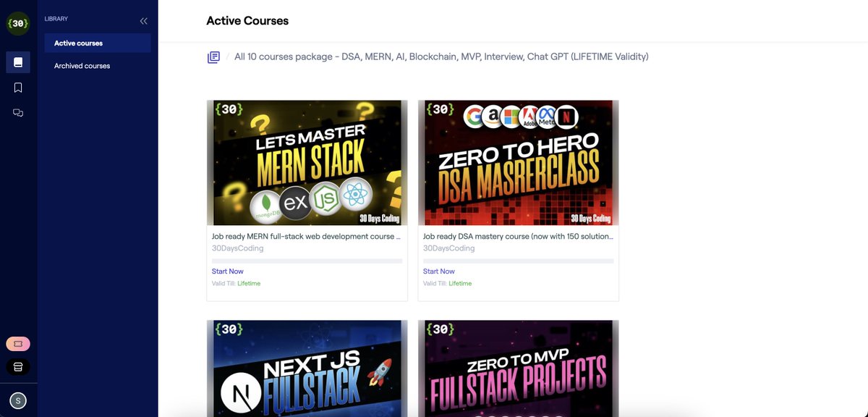Open the Next JS Fullstack course thumbnail
Screen dimensions: 868x417
(307, 368)
